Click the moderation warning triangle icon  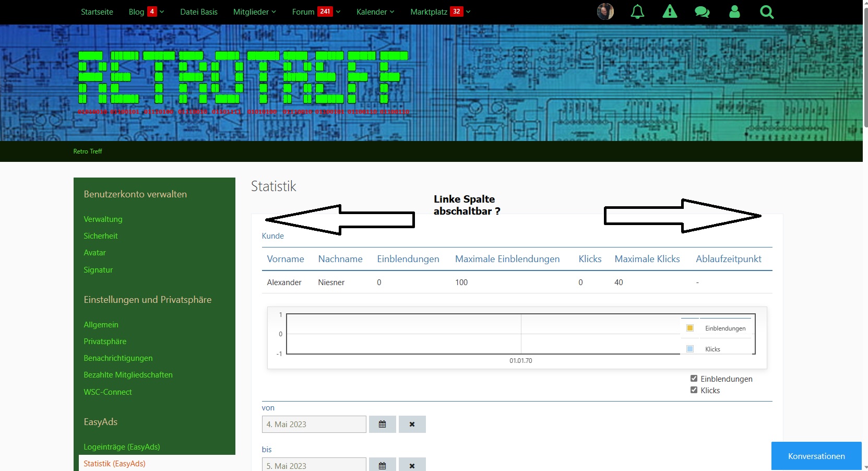(x=670, y=11)
